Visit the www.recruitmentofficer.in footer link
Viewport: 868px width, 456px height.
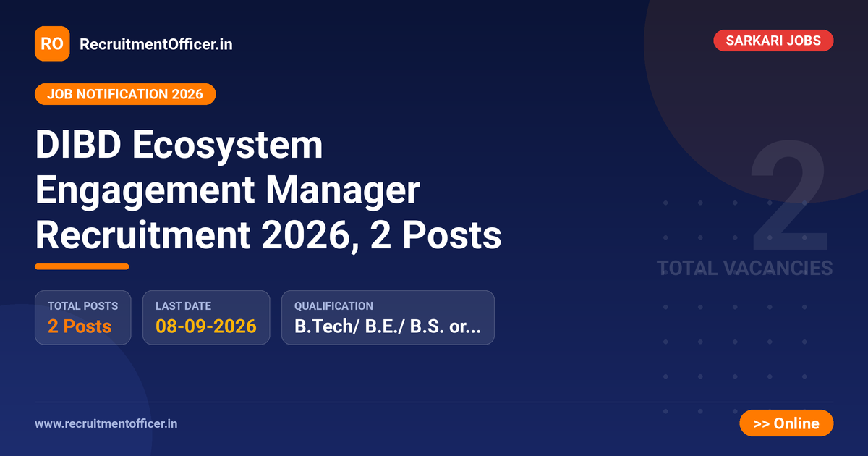pos(106,423)
